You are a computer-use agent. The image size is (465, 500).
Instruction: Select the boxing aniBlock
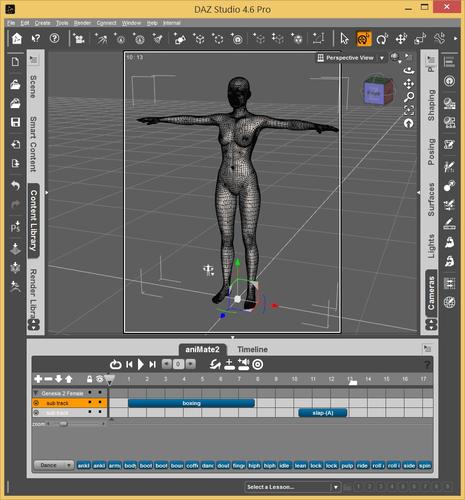tap(191, 403)
